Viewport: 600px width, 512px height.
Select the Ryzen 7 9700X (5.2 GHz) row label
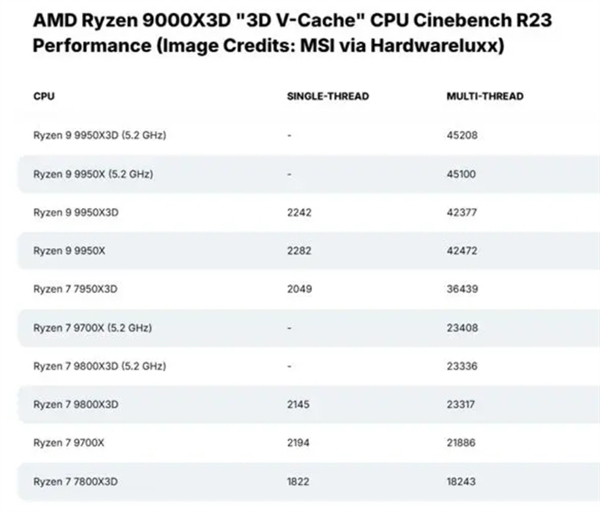tap(93, 327)
